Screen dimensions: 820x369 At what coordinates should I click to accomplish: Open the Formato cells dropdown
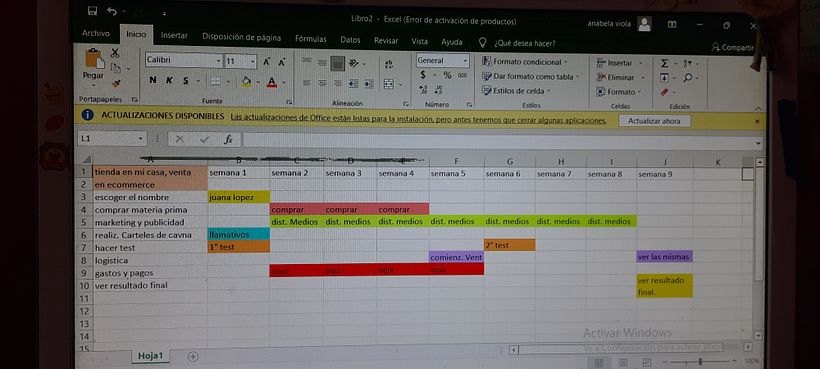(x=640, y=92)
